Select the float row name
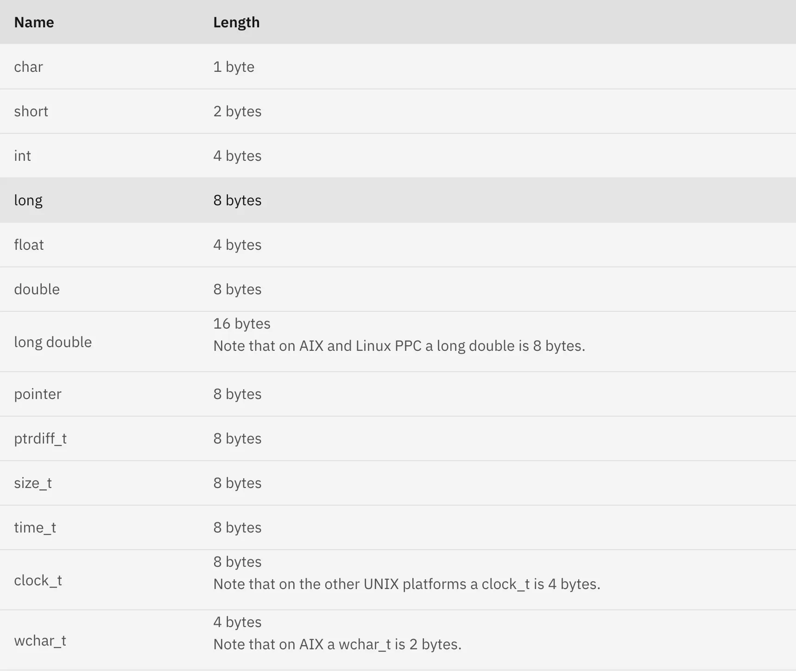 [x=29, y=245]
